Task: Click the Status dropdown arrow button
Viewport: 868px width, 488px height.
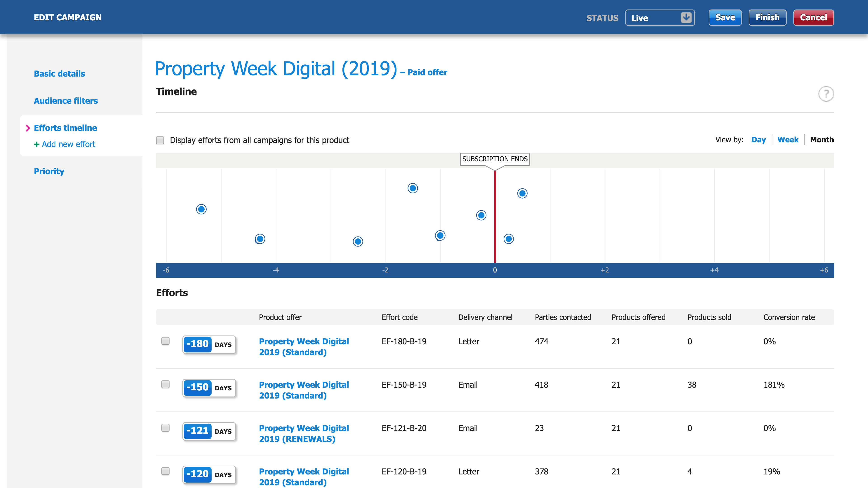Action: 686,18
